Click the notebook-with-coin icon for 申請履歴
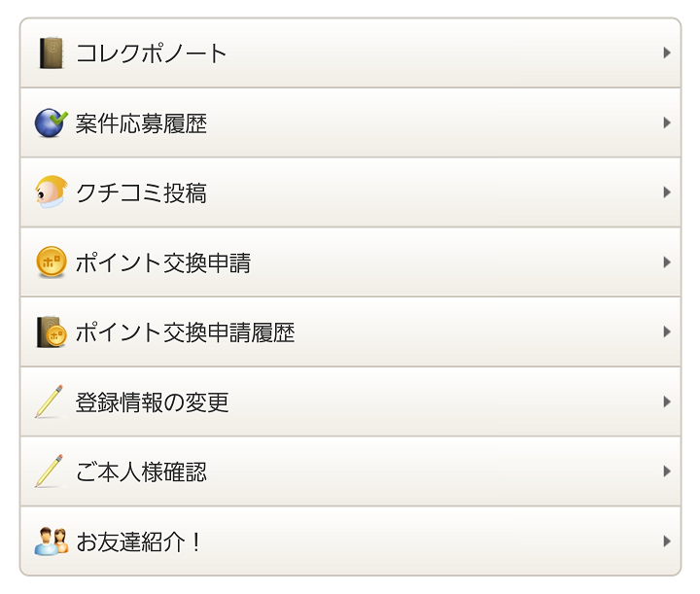The width and height of the screenshot is (700, 594). click(52, 332)
